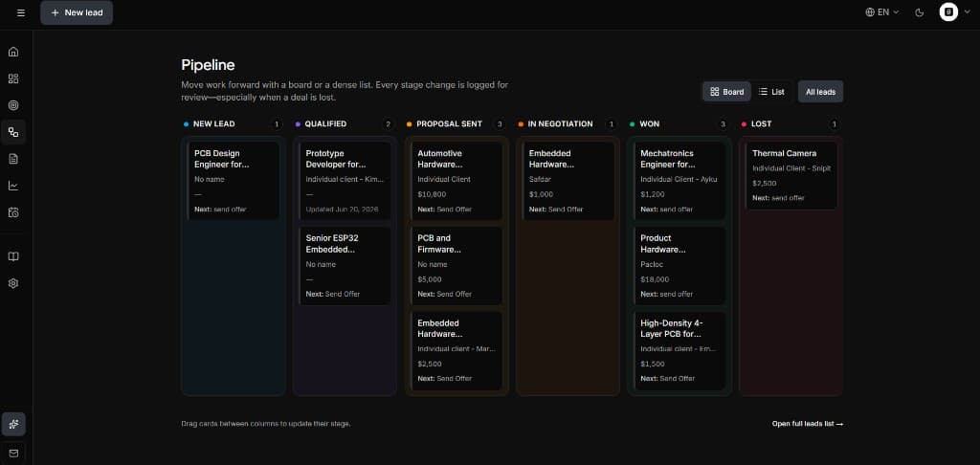Click the $10,800 amount text
Viewport: 980px width, 465px height.
pos(432,194)
